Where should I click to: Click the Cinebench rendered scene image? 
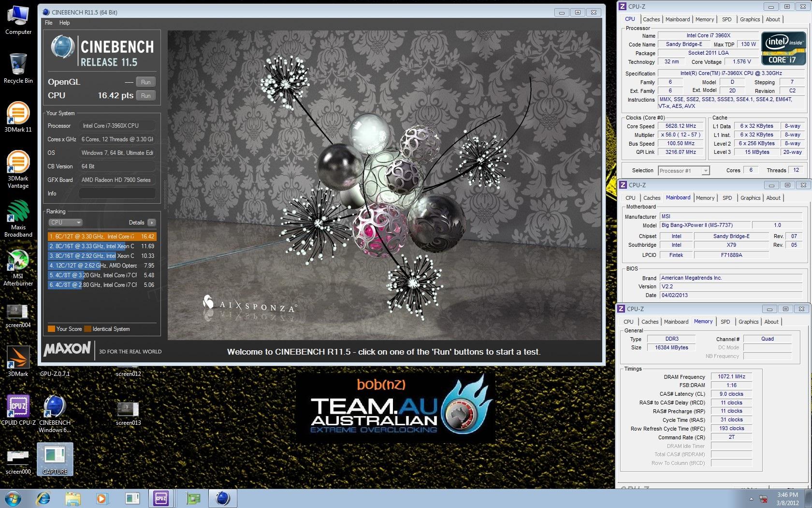coord(385,185)
